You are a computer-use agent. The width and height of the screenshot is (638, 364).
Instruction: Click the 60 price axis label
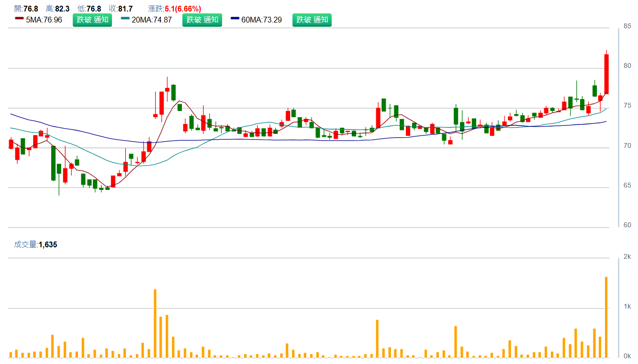tap(627, 225)
